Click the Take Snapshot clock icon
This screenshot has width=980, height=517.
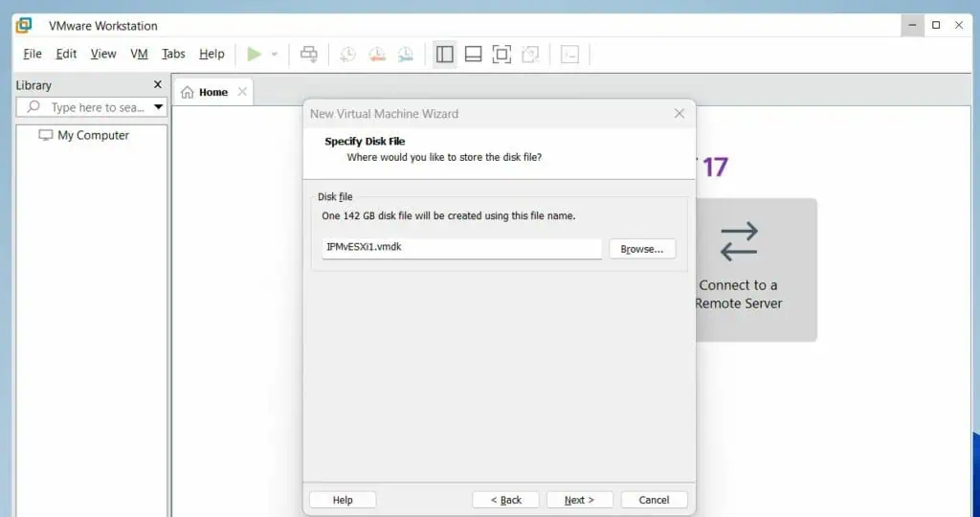click(x=347, y=55)
